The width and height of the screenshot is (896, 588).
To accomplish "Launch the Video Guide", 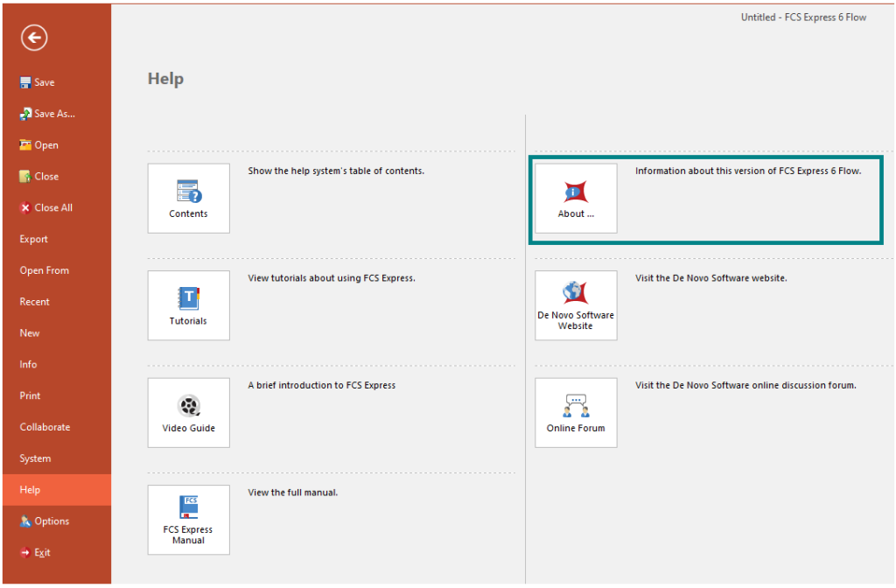I will pos(188,411).
